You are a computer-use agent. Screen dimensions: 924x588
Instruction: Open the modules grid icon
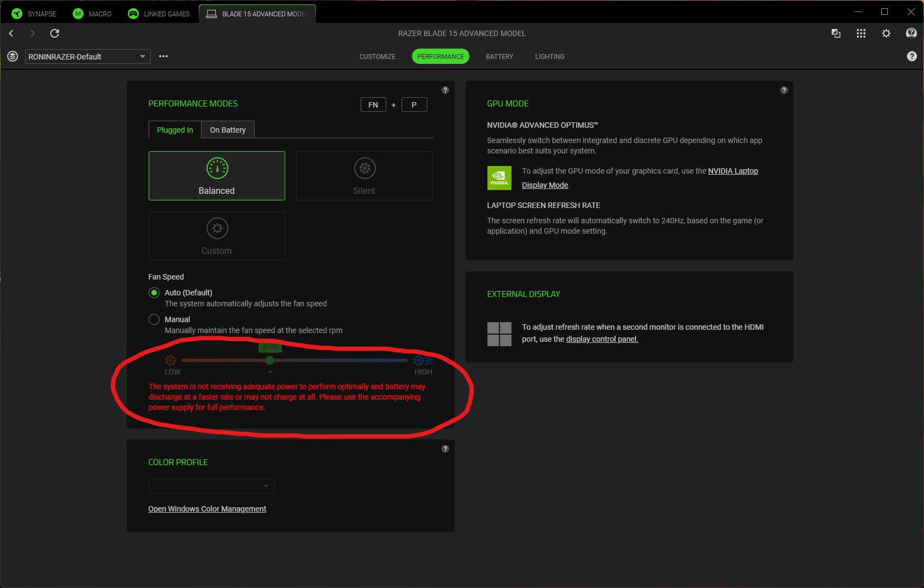click(861, 33)
